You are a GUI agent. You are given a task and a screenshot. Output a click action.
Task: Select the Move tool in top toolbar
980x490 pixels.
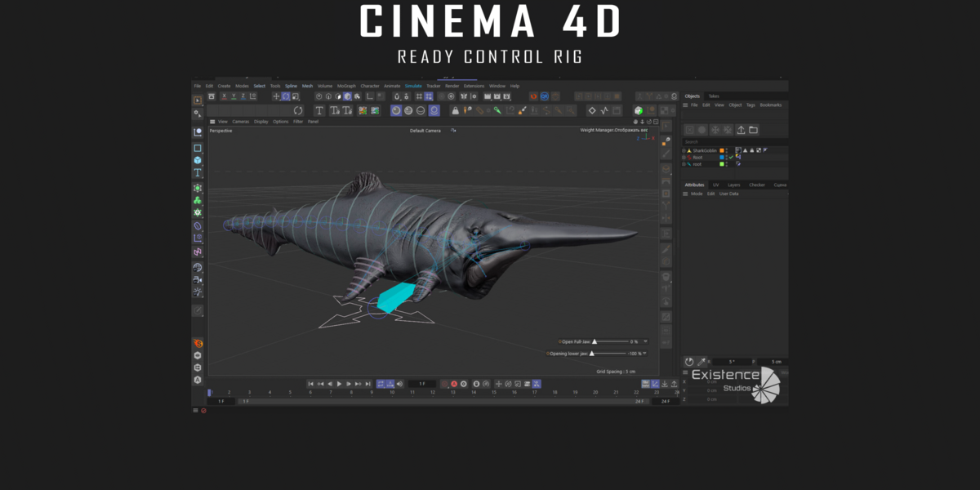coord(275,96)
